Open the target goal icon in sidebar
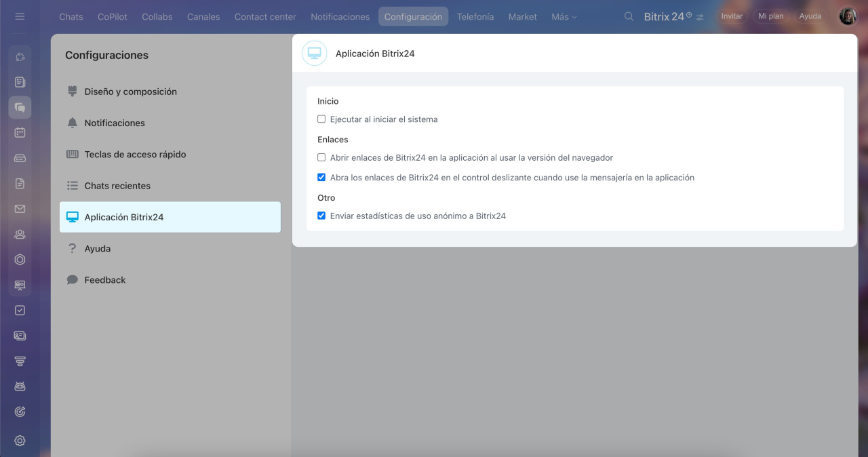The image size is (868, 457). [20, 412]
